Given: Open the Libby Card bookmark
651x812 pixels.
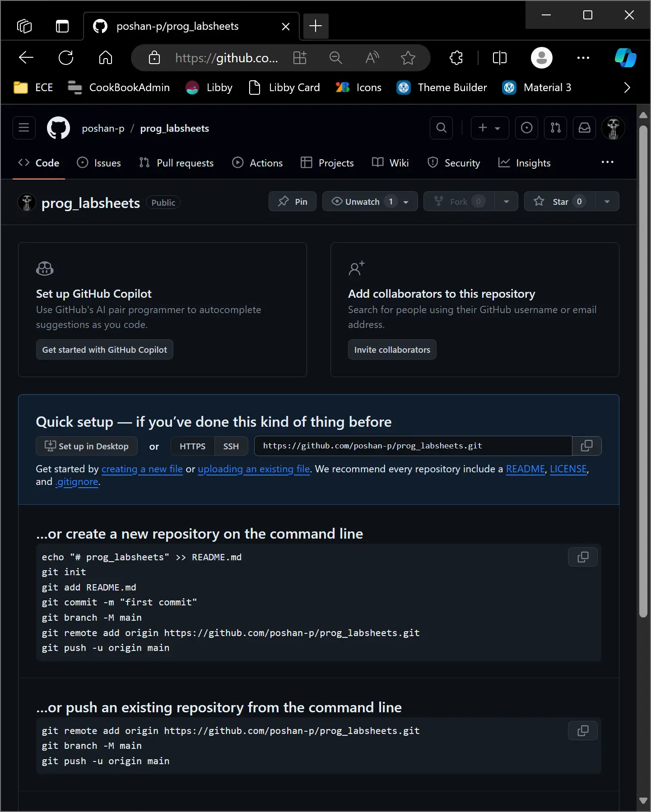Looking at the screenshot, I should coord(284,88).
